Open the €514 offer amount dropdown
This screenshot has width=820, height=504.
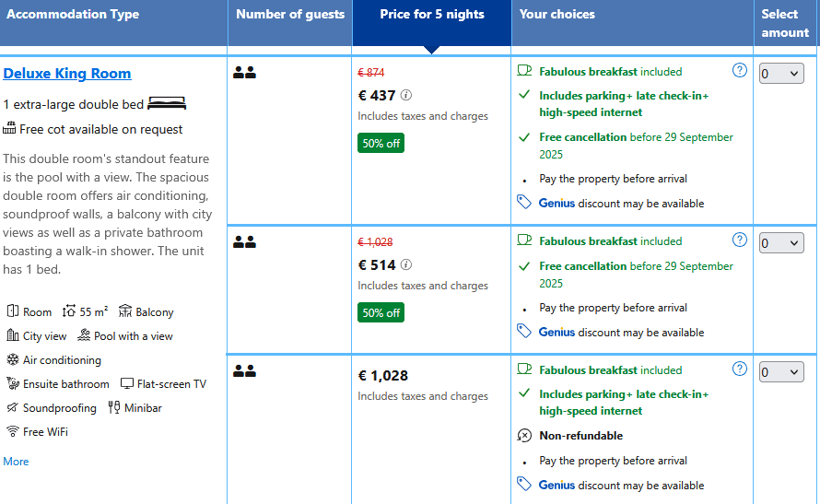pos(781,243)
